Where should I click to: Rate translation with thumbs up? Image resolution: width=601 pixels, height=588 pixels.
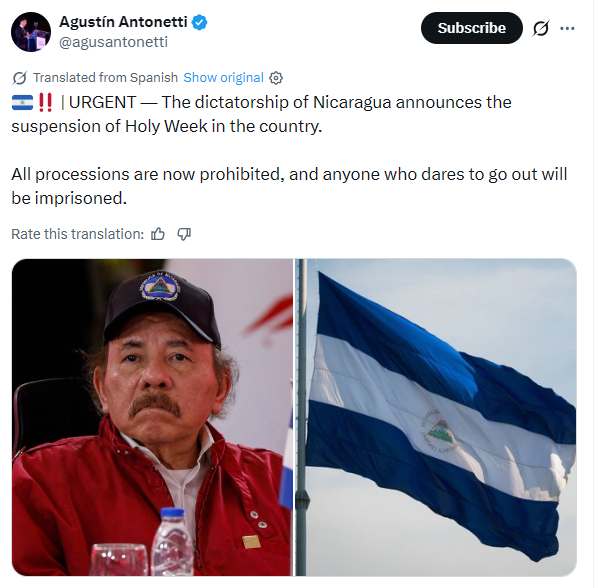158,234
